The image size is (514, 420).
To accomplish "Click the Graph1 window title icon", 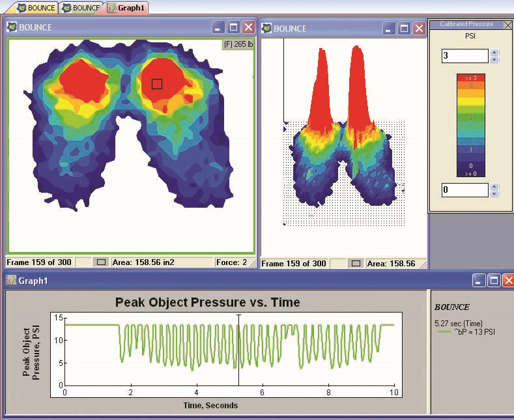I will click(x=12, y=281).
